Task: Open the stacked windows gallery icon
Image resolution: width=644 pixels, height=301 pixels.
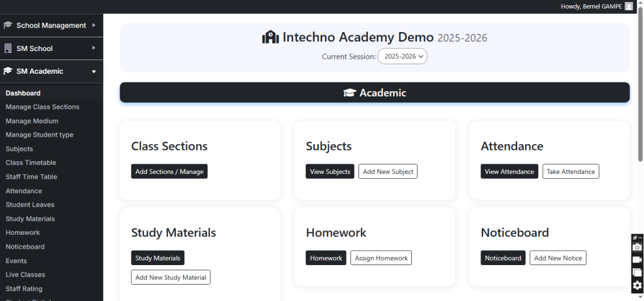Action: point(637,273)
